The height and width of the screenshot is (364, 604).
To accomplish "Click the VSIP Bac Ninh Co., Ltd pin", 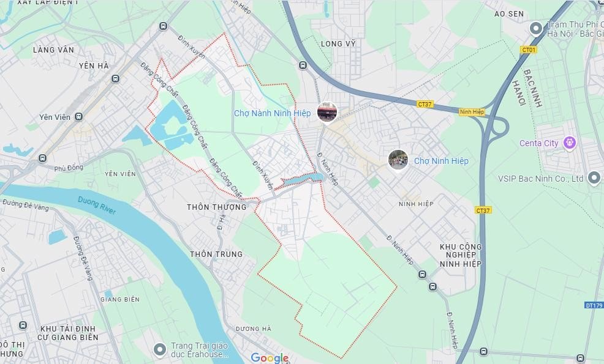I will [594, 178].
